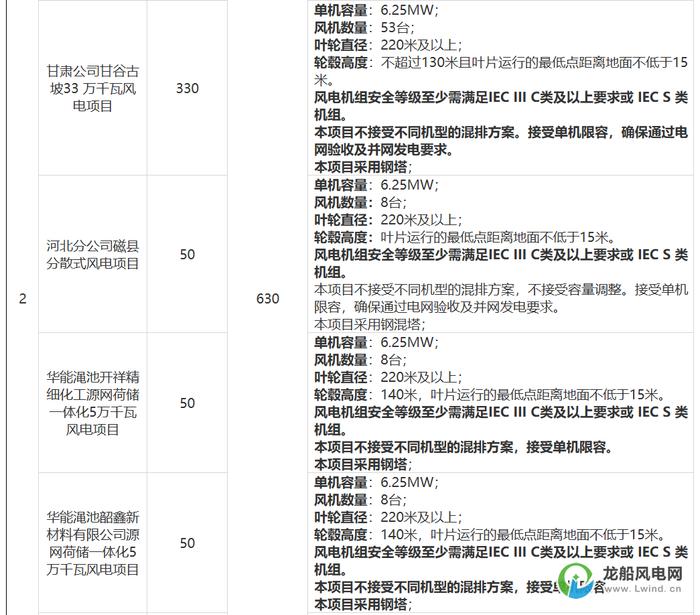This screenshot has width=700, height=615.
Task: Click 轮毂高度 140米 in 开祥 row
Action: coord(490,395)
